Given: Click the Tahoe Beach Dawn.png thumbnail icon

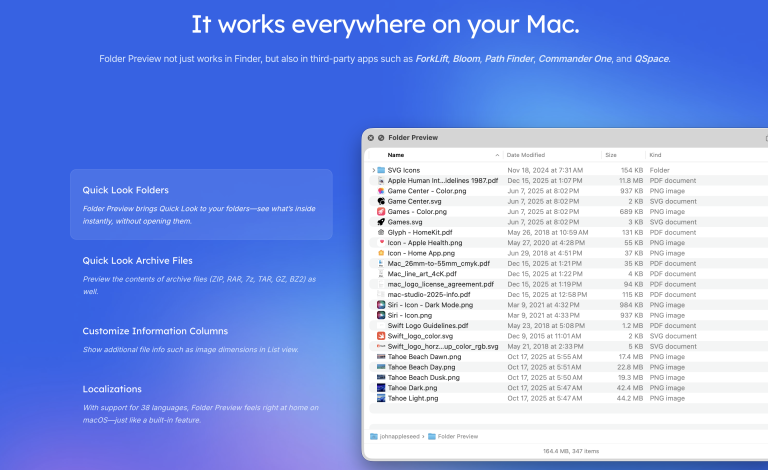Looking at the screenshot, I should tap(381, 356).
